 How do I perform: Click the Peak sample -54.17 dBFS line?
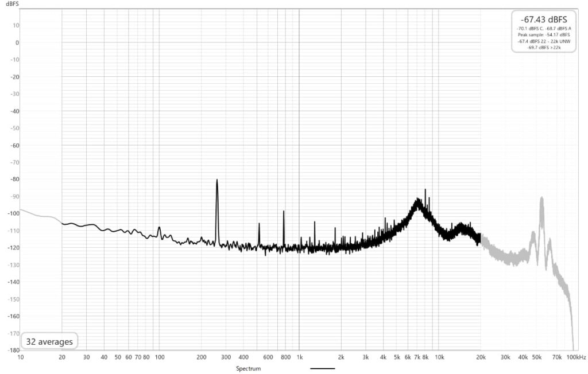click(544, 34)
